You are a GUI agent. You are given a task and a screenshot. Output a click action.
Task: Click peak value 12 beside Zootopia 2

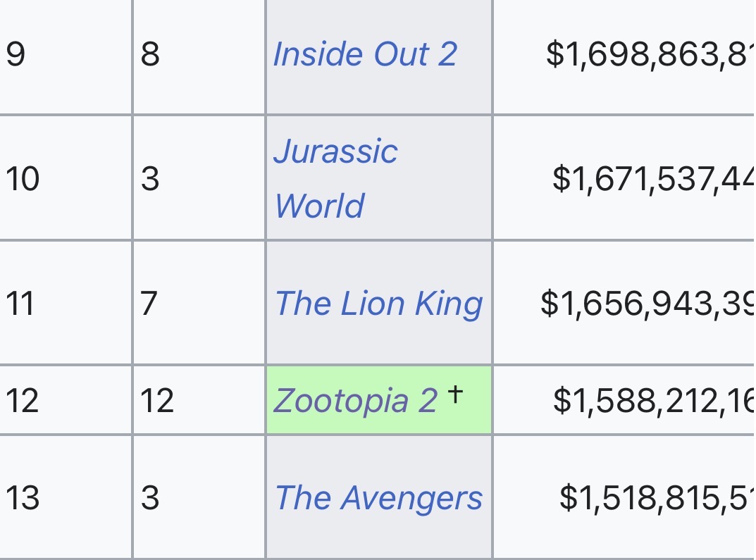(156, 401)
